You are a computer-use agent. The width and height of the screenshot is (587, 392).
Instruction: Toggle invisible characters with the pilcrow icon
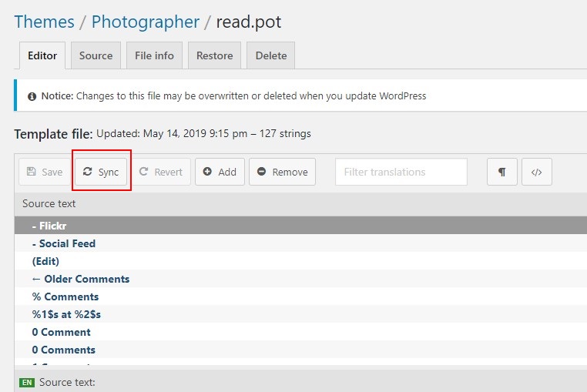point(502,172)
